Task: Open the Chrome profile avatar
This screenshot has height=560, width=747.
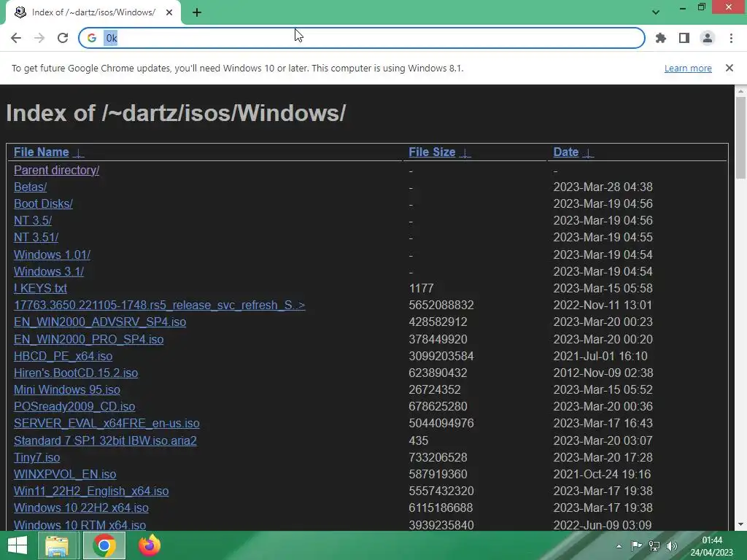Action: pos(708,38)
